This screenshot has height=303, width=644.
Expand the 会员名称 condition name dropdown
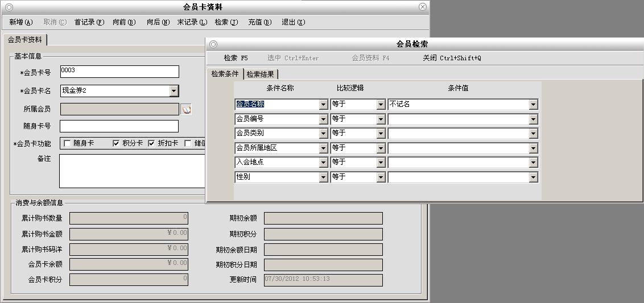tap(323, 105)
